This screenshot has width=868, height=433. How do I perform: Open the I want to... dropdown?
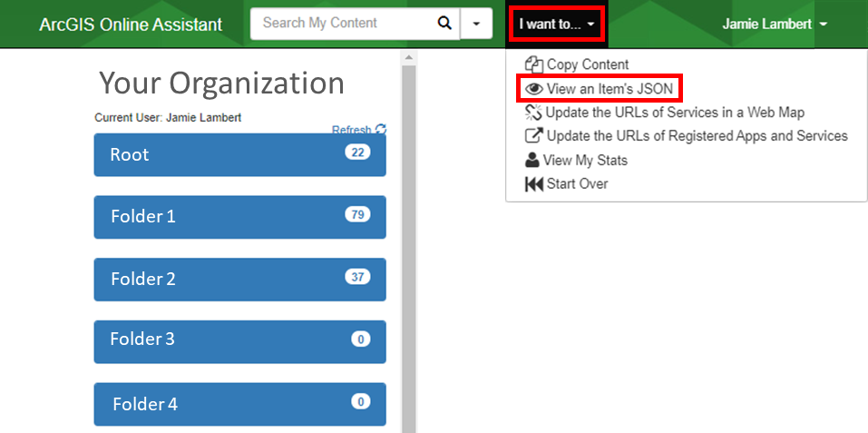pyautogui.click(x=556, y=24)
